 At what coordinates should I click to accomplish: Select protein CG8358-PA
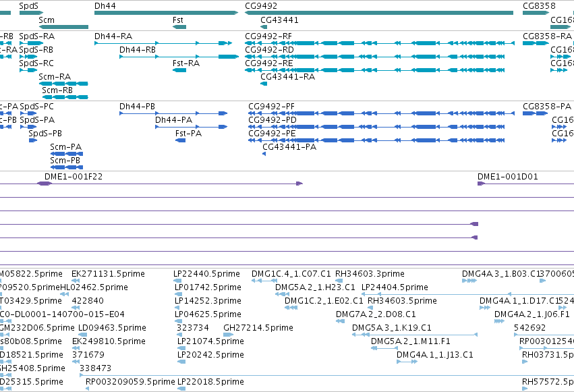point(535,113)
